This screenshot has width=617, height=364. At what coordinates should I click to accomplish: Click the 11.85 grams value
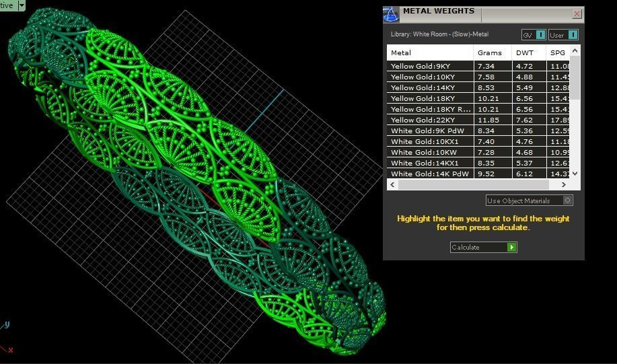pos(488,120)
